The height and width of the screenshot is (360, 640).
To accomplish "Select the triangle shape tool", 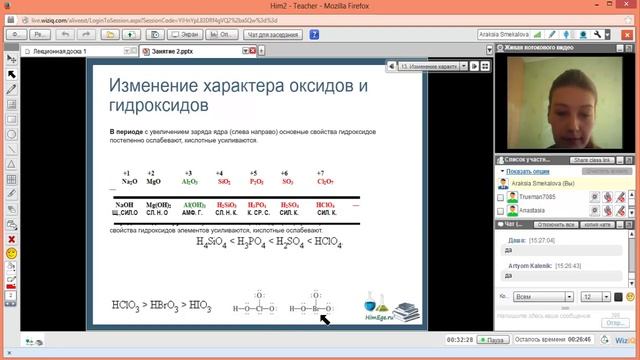I will click(x=11, y=164).
